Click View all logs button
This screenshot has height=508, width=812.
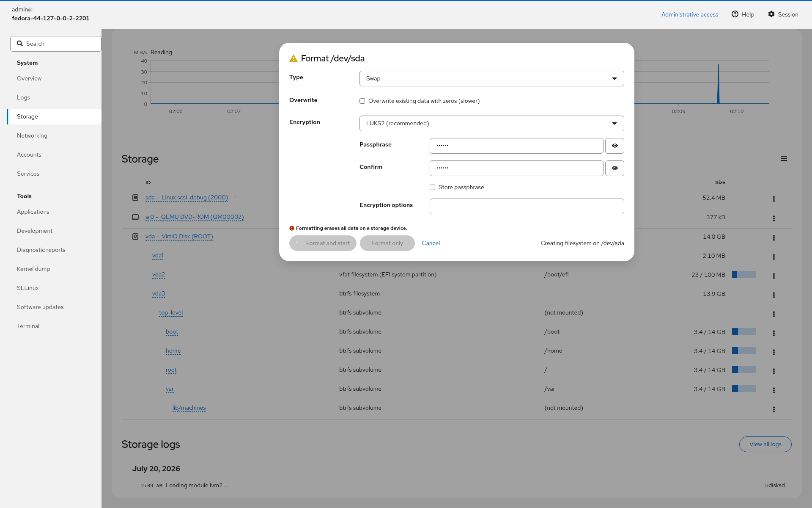765,444
